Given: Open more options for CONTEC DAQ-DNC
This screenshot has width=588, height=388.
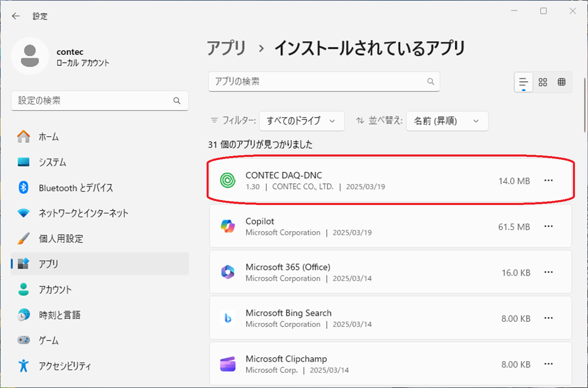Looking at the screenshot, I should [548, 181].
